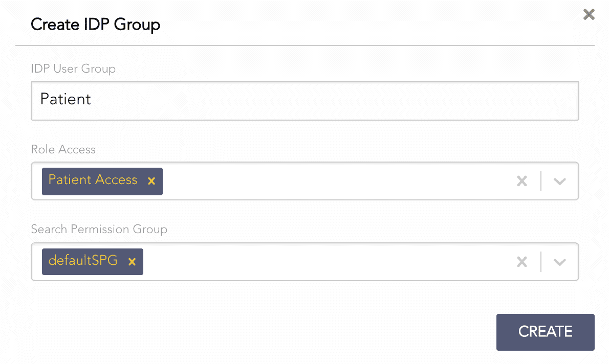
Task: Expand the Role Access dropdown chevron
Action: pyautogui.click(x=560, y=181)
